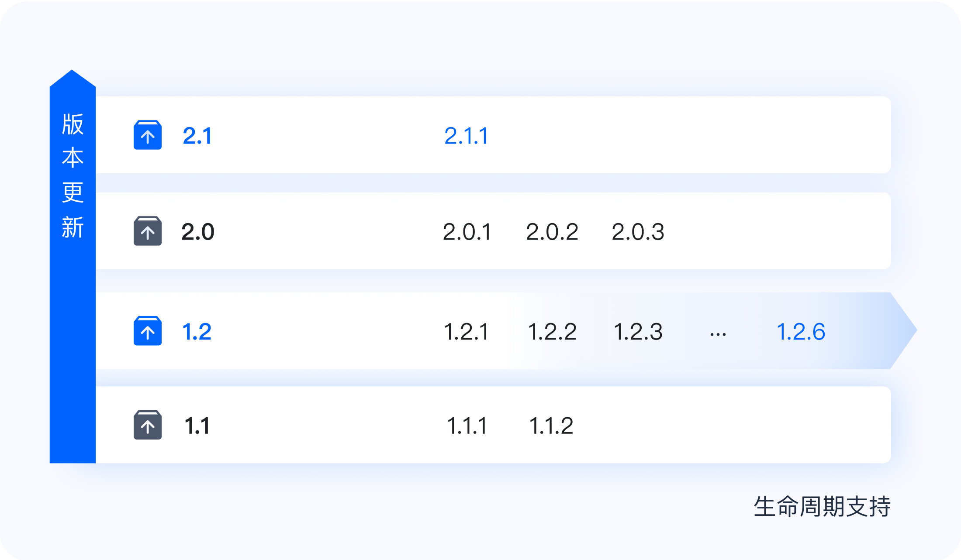Choose patch version 1.1.2

[551, 426]
